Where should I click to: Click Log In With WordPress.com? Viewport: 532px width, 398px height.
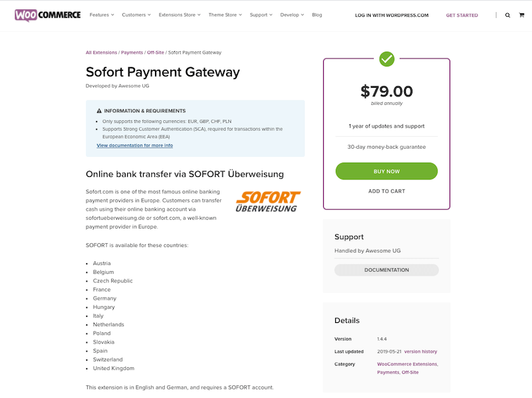392,15
